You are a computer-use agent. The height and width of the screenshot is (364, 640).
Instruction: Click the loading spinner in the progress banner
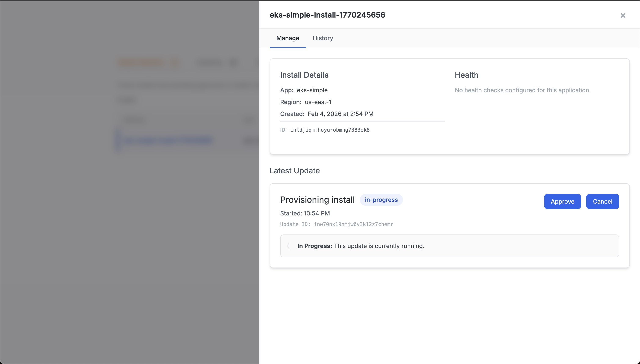pyautogui.click(x=290, y=246)
